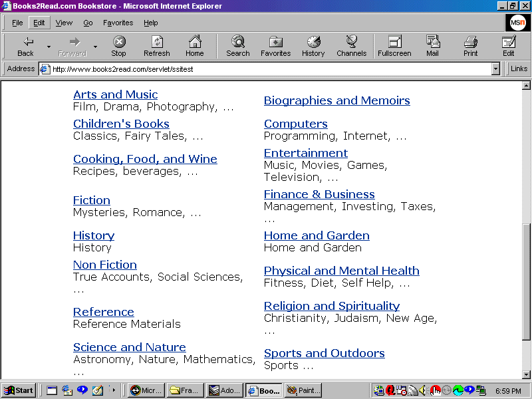Screen dimensions: 532x399
Task: Go back using the Back toolbar button
Action: pyautogui.click(x=25, y=46)
